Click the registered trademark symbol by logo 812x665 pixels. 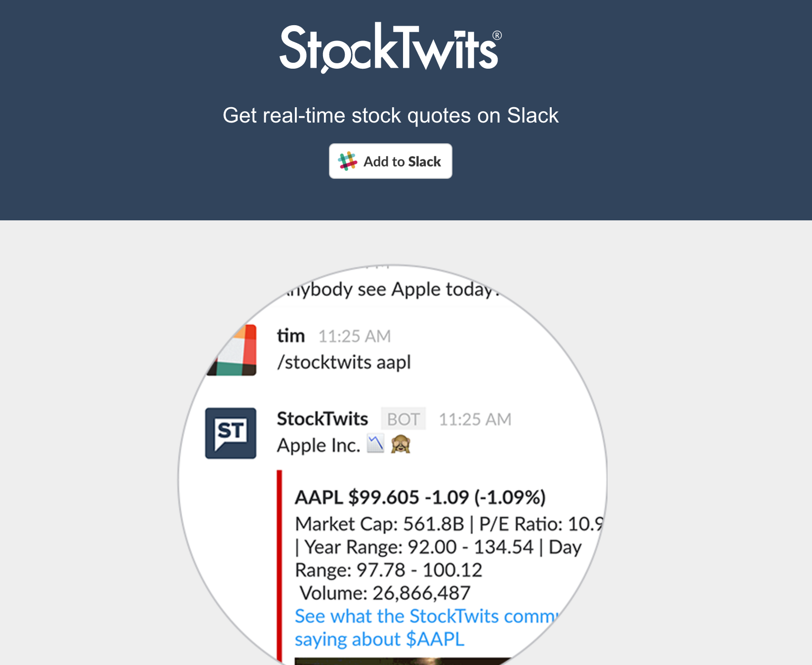pyautogui.click(x=497, y=35)
